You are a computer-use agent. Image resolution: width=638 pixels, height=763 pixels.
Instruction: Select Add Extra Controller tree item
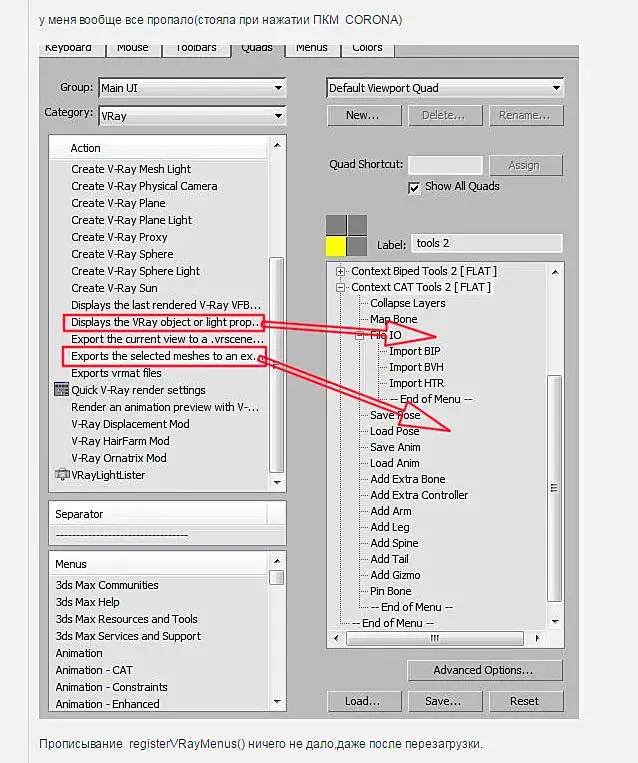point(419,495)
